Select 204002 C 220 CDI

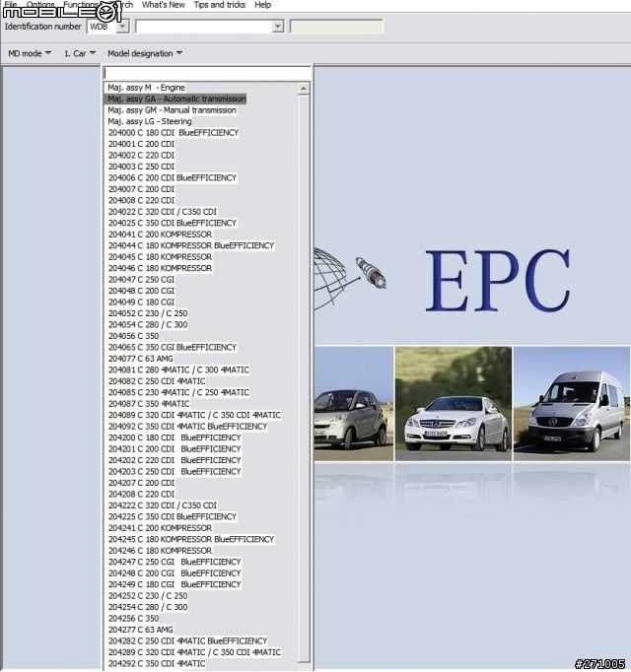pyautogui.click(x=142, y=155)
